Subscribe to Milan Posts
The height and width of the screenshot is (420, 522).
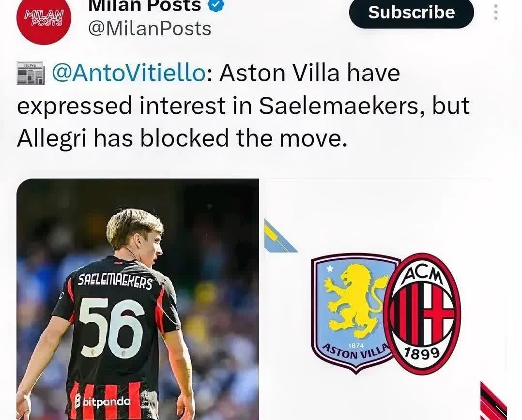click(412, 13)
